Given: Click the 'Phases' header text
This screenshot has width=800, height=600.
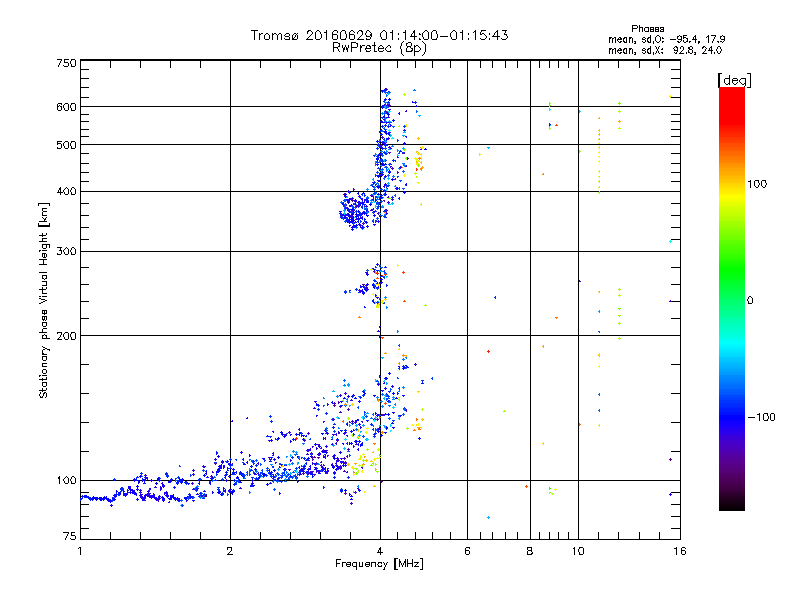Looking at the screenshot, I should pyautogui.click(x=647, y=29).
